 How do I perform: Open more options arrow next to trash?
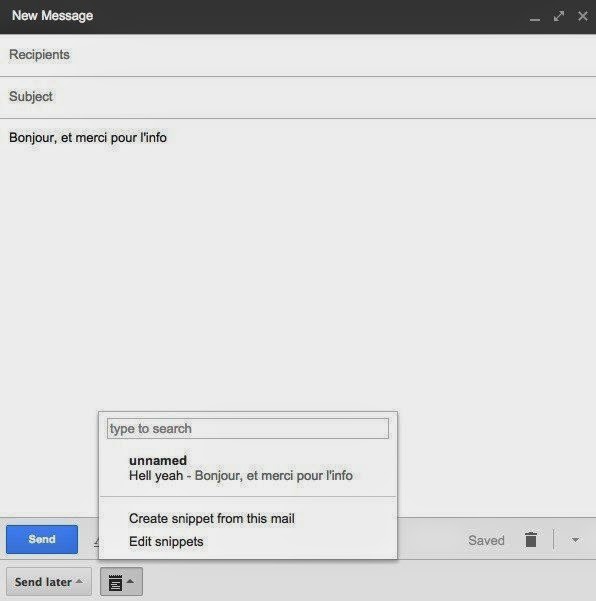click(x=575, y=540)
